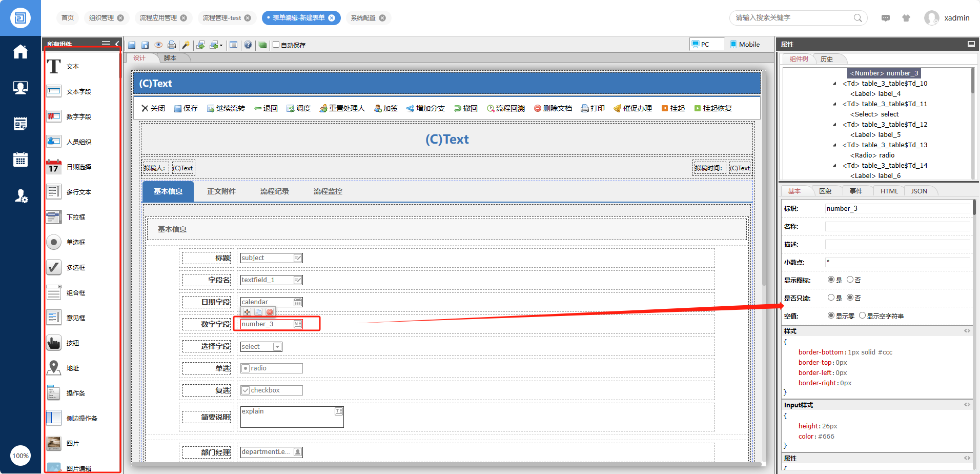Click the list-form icon in designer toolbar
The image size is (980, 474).
[234, 45]
